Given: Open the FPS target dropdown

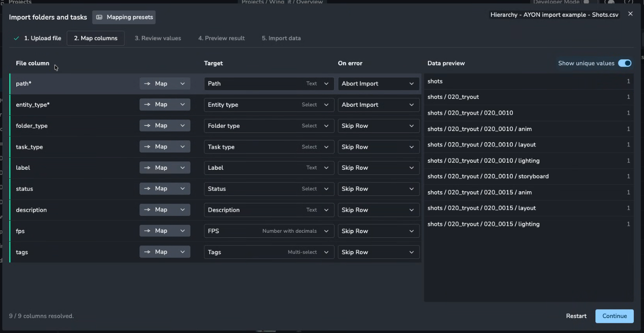Looking at the screenshot, I should point(269,231).
